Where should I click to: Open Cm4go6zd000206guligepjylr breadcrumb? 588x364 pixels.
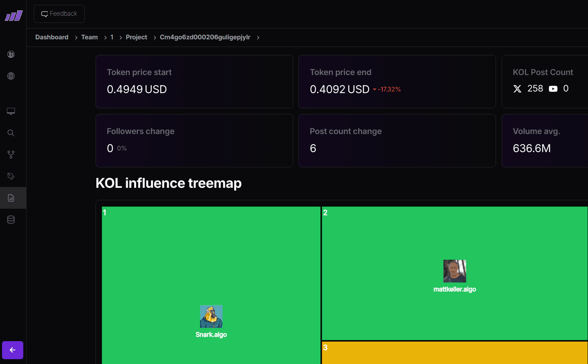(205, 37)
